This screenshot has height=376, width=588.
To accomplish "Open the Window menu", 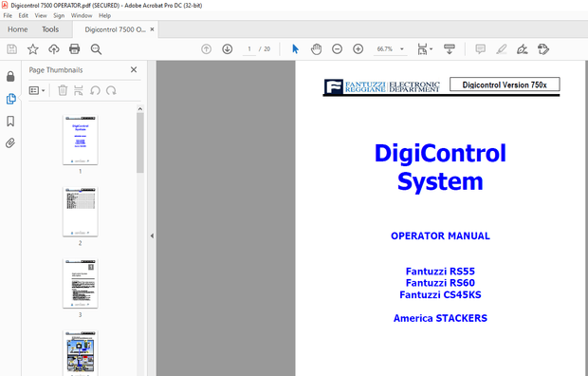I will (x=82, y=15).
